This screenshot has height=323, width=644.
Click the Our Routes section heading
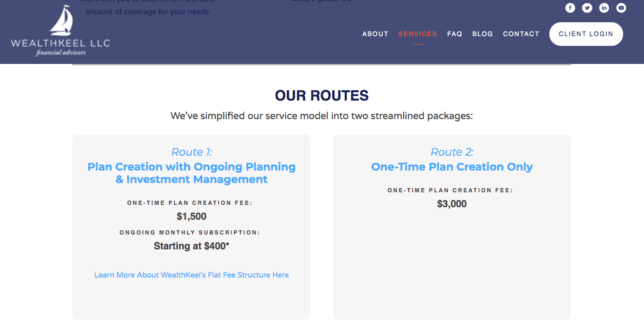pos(322,96)
